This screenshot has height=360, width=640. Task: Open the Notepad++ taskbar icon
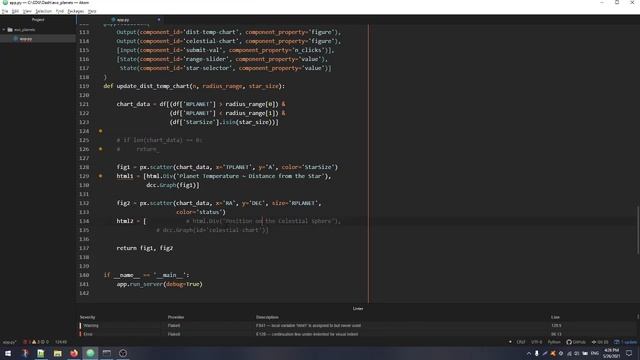[41, 353]
